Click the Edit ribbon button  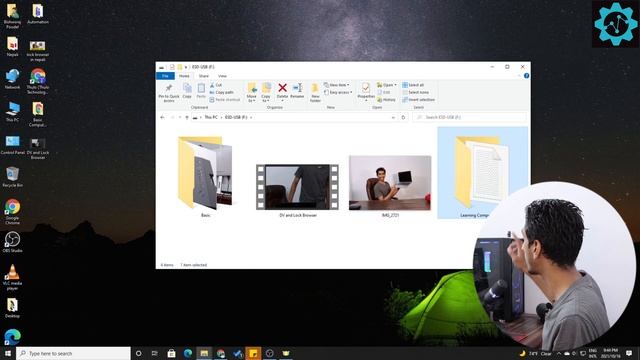[384, 92]
